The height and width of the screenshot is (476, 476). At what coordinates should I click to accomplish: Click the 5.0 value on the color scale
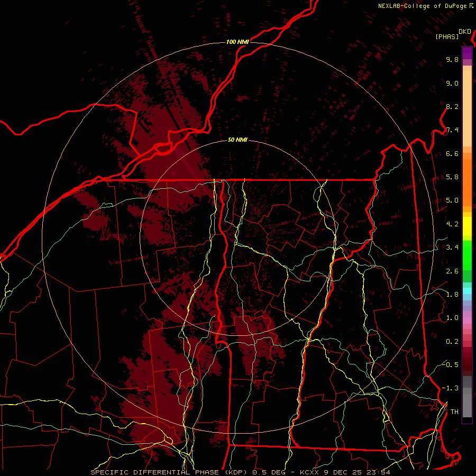click(x=452, y=200)
